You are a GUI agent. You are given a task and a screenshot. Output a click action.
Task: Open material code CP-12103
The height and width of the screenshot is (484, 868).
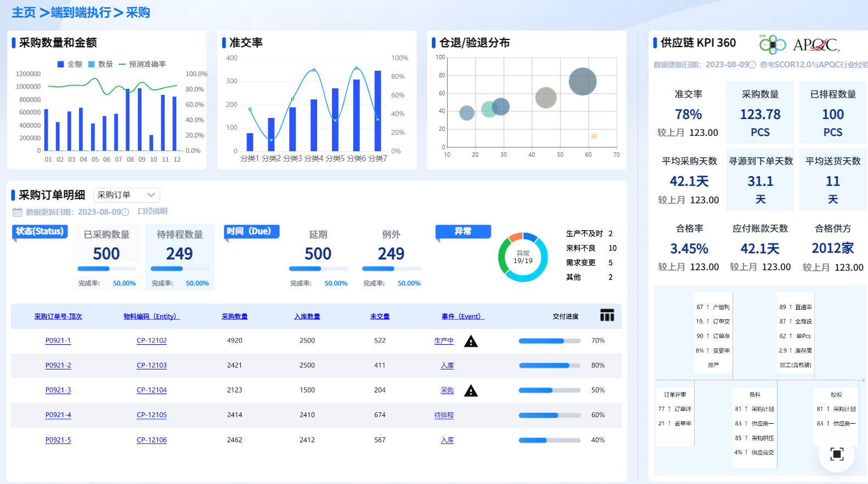coord(151,365)
